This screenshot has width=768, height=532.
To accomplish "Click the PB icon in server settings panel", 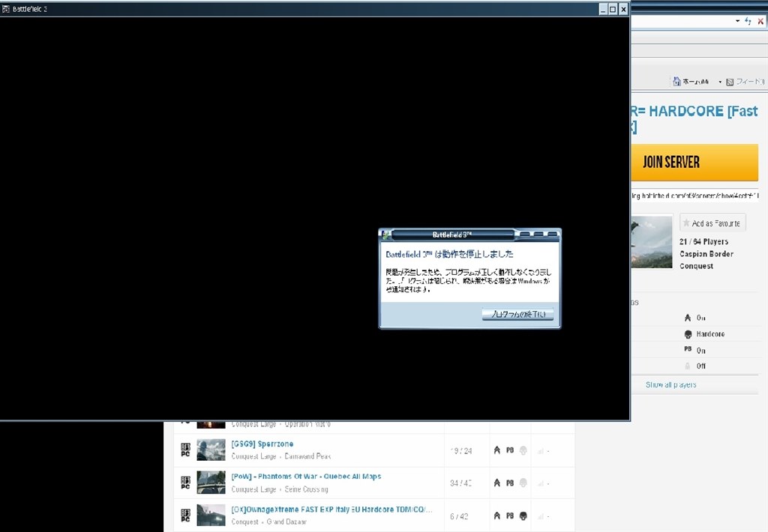I will click(x=688, y=349).
